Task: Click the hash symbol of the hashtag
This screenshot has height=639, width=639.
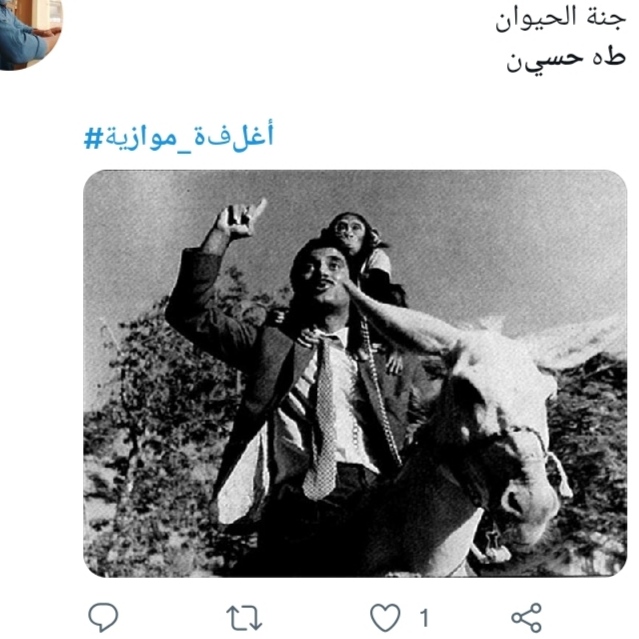Action: (x=93, y=138)
